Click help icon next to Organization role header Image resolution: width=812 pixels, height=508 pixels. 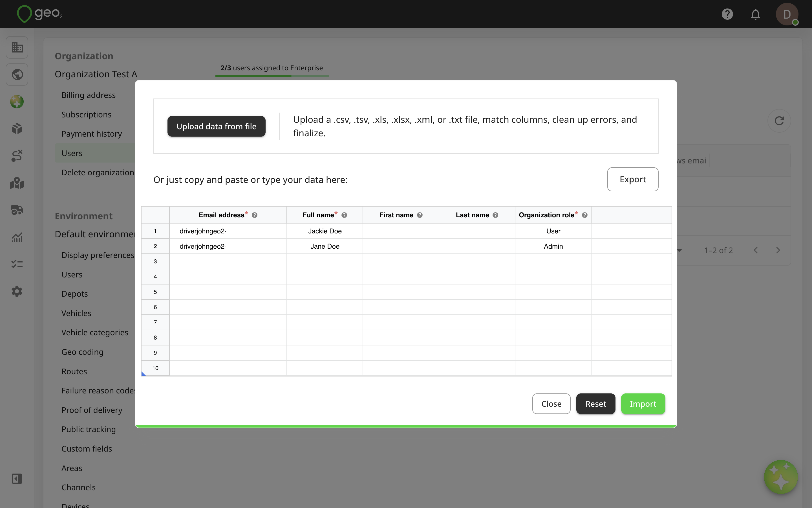[584, 215]
